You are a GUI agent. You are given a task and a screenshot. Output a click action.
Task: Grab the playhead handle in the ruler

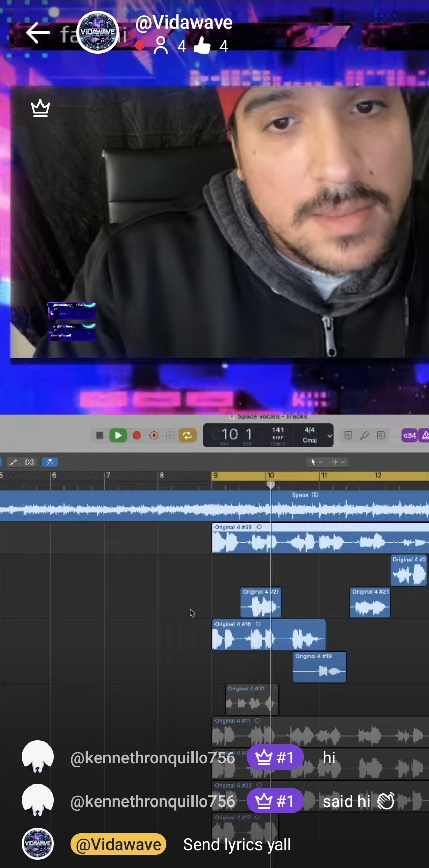pos(271,485)
